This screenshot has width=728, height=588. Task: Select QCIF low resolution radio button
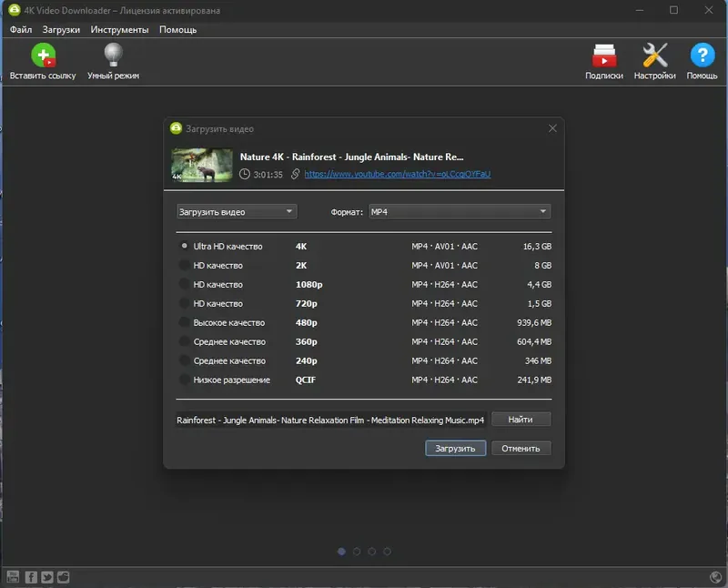[185, 379]
